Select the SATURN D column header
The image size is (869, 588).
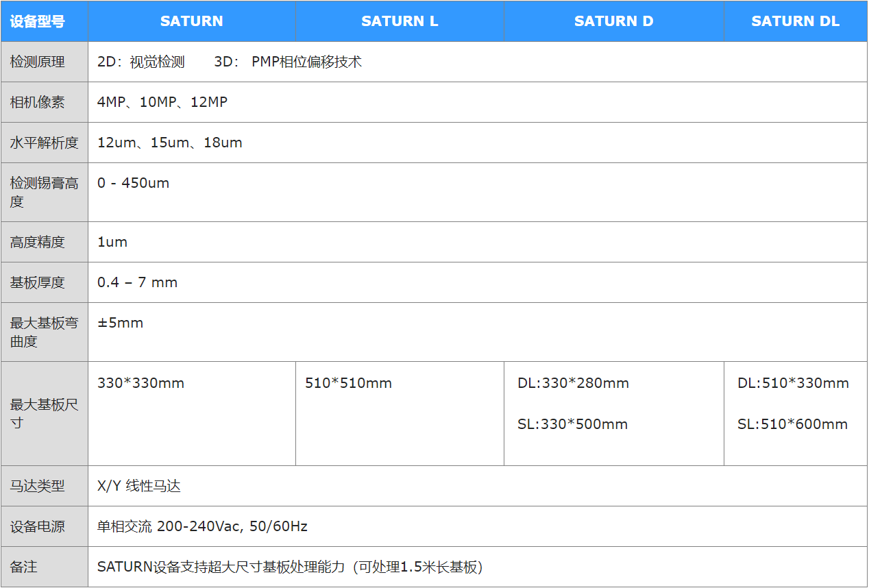tap(614, 21)
